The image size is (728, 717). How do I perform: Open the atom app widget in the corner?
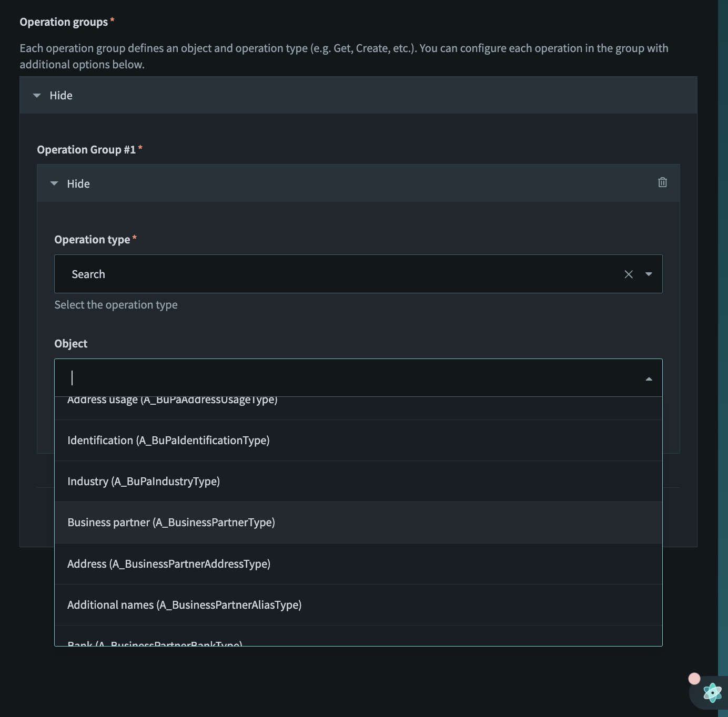[x=711, y=692]
